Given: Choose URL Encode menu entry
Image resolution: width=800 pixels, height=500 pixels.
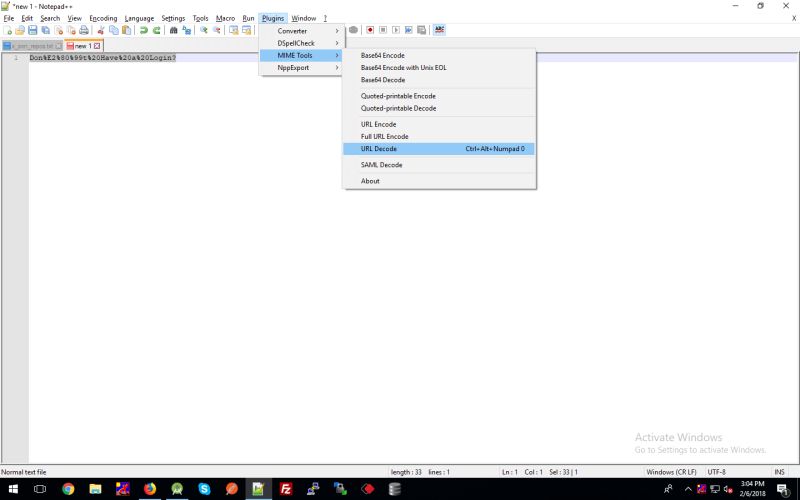Looking at the screenshot, I should point(439,124).
